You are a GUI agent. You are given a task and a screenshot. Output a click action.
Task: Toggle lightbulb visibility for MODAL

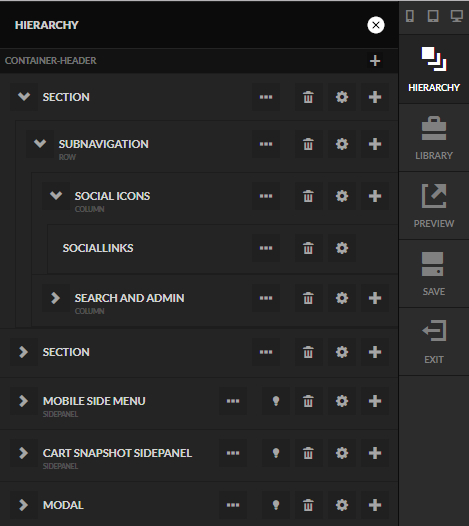[276, 505]
